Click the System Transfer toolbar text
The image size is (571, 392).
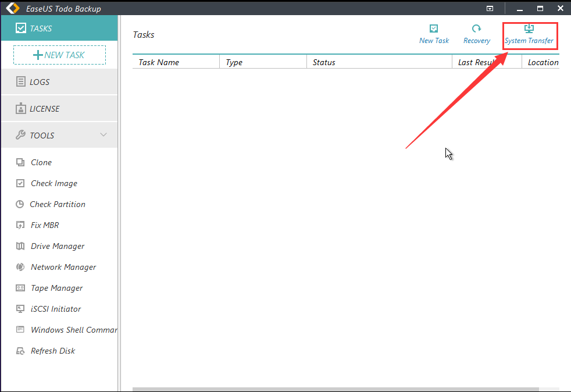pos(529,41)
